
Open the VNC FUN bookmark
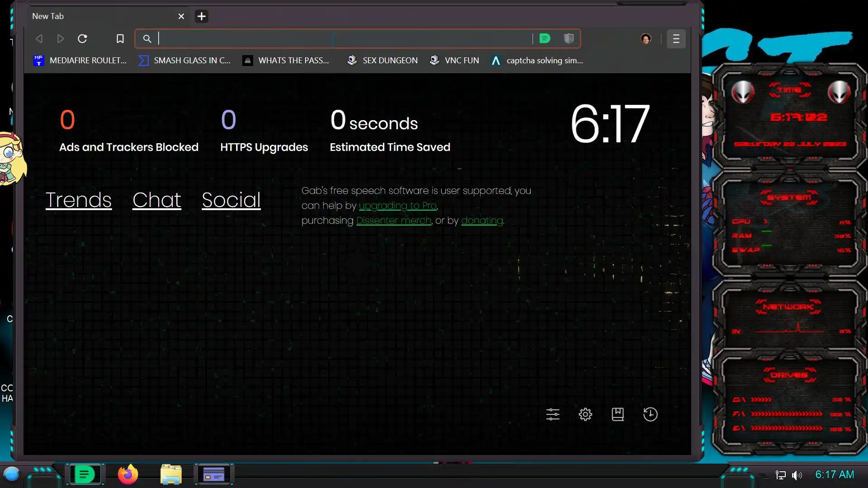[454, 61]
